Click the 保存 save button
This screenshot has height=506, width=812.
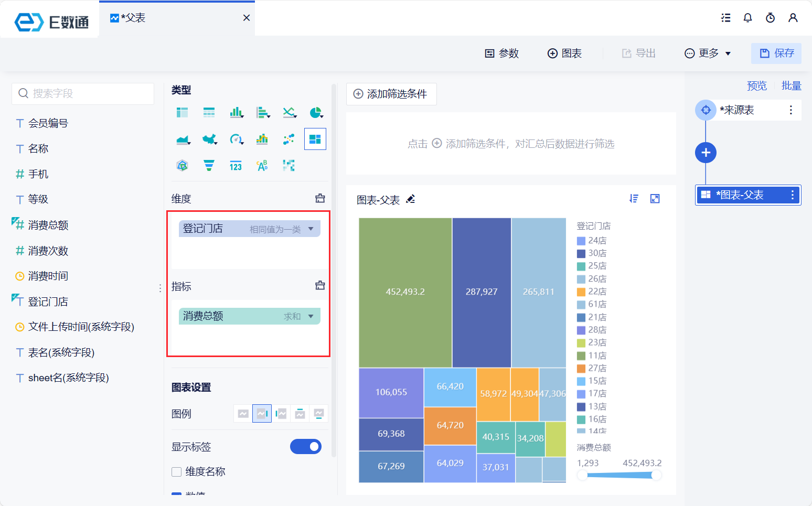(x=776, y=53)
